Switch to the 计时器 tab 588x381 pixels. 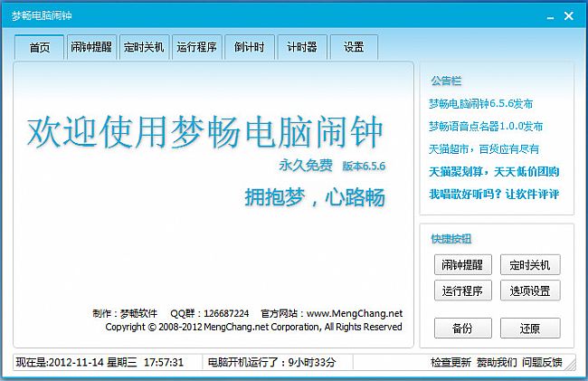[x=301, y=48]
